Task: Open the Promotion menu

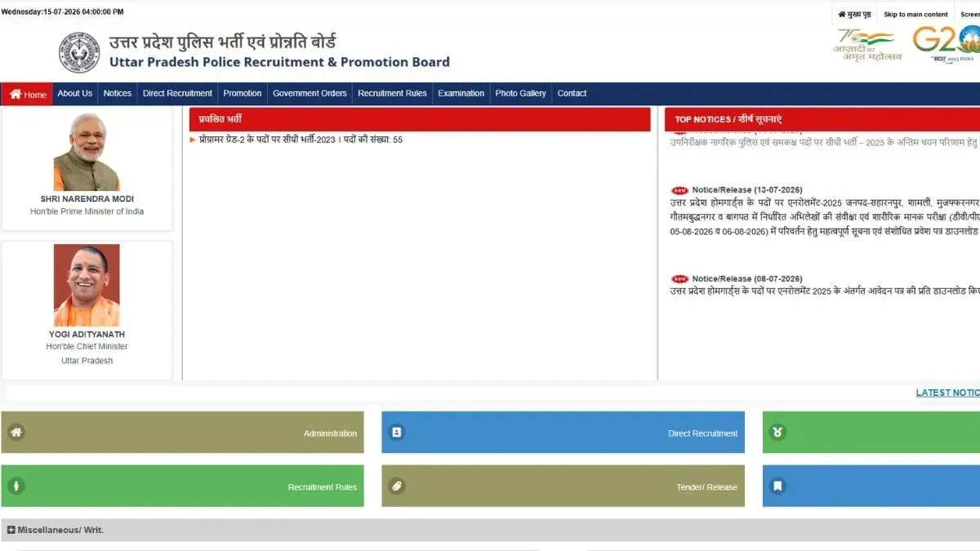Action: tap(243, 93)
